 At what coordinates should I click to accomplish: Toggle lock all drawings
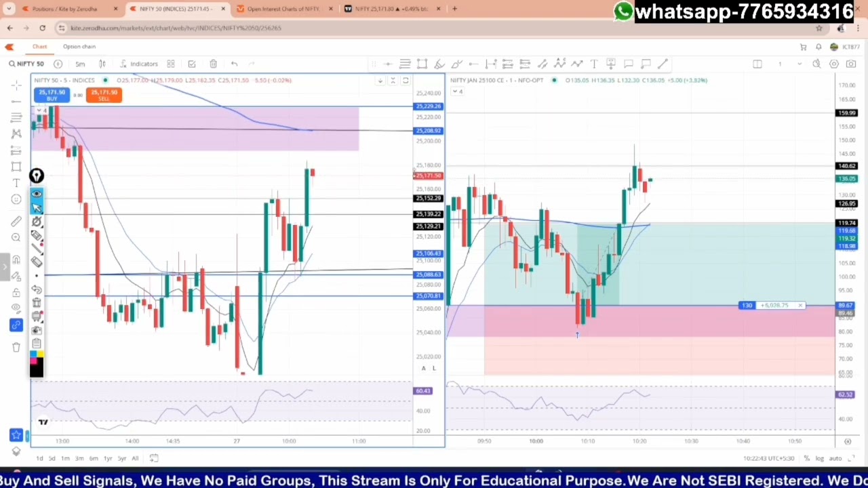pyautogui.click(x=16, y=293)
